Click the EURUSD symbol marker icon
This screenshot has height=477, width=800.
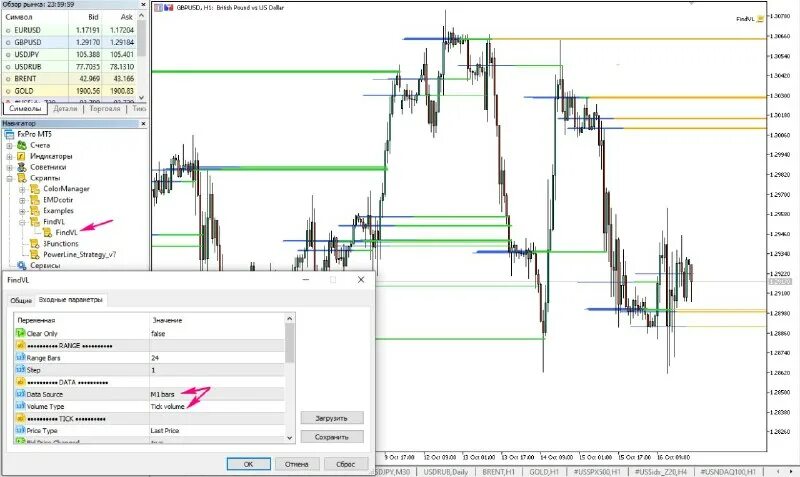[8, 30]
